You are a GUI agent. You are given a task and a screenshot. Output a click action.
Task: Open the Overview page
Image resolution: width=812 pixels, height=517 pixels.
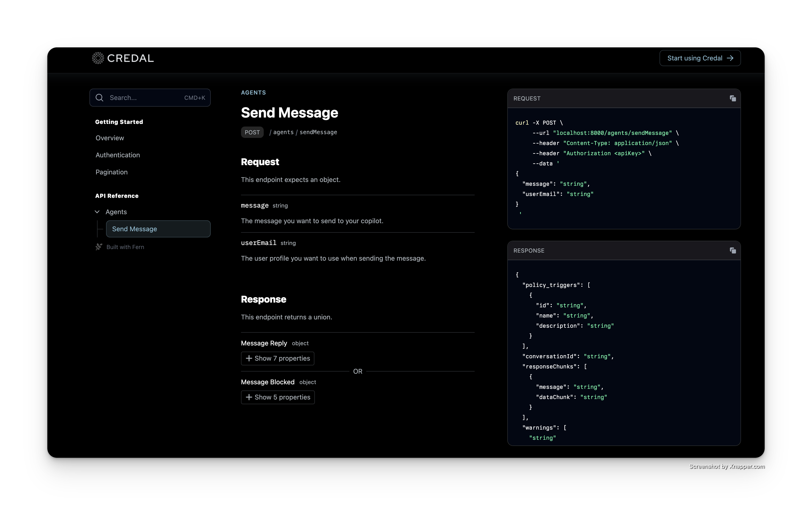click(x=110, y=138)
